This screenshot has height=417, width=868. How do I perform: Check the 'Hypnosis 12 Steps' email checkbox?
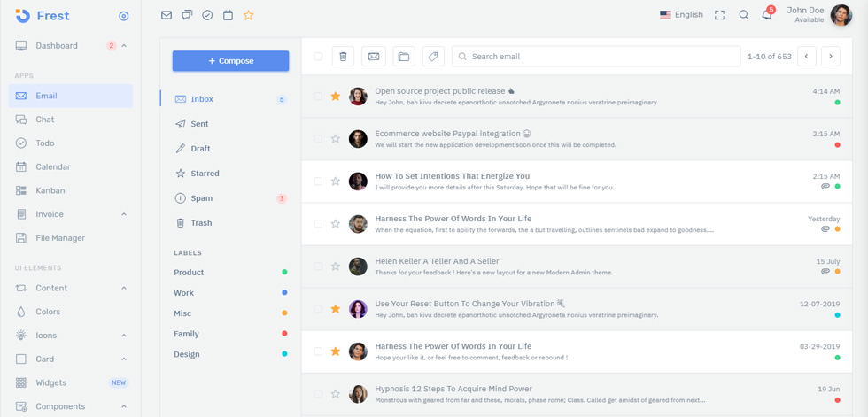318,394
